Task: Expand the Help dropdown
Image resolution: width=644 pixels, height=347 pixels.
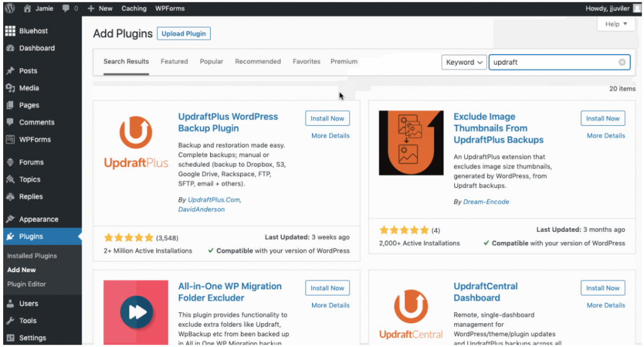Action: click(616, 24)
